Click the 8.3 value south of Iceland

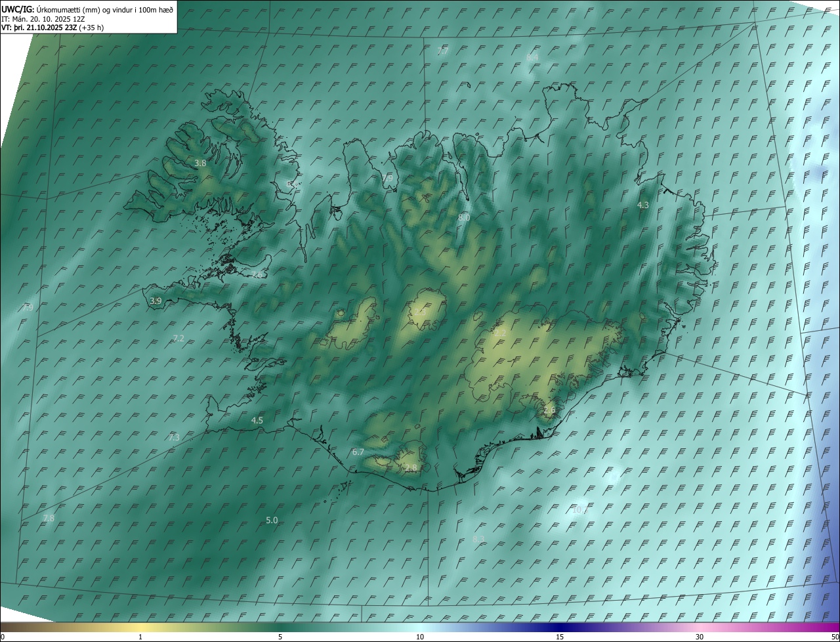tap(478, 540)
